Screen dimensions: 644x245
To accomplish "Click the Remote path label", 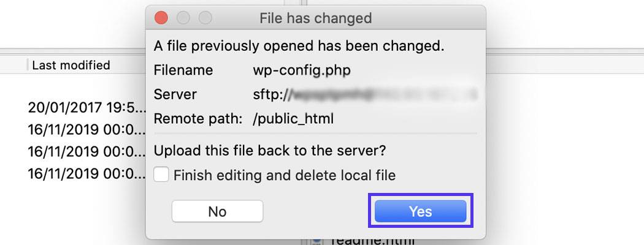I will (198, 119).
